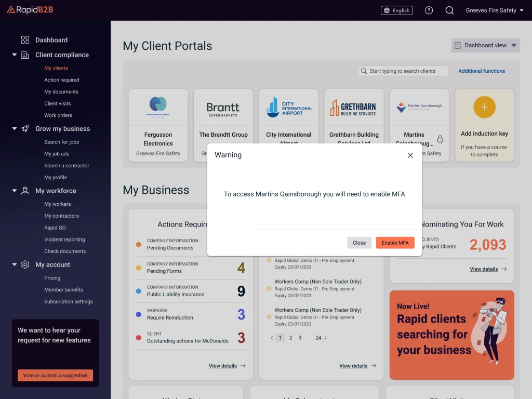Click the Rapid clients searching for your business banner
Image resolution: width=532 pixels, height=399 pixels.
451,335
